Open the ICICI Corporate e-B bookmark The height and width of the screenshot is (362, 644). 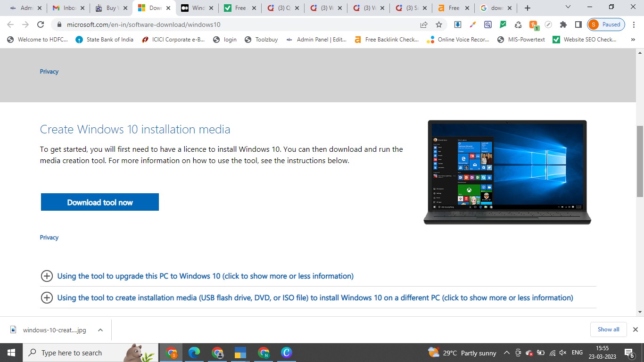coord(173,40)
